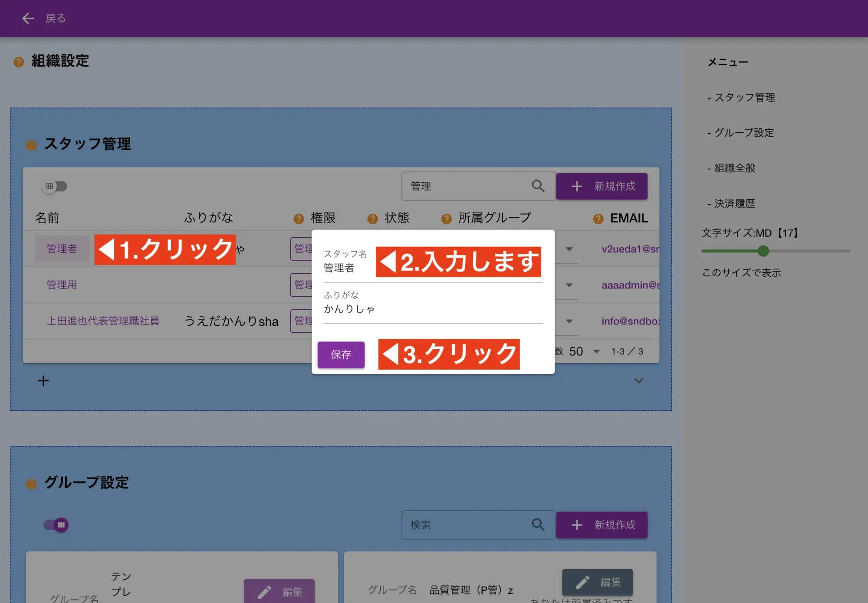Click the 保存 button in the dialog
868x603 pixels.
point(341,355)
